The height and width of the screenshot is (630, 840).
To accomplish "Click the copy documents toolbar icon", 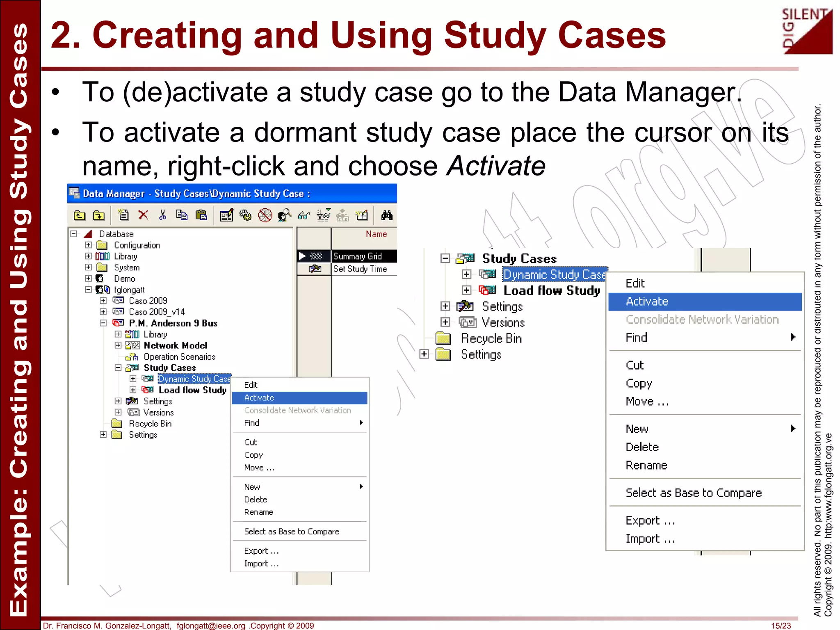I will pos(181,215).
